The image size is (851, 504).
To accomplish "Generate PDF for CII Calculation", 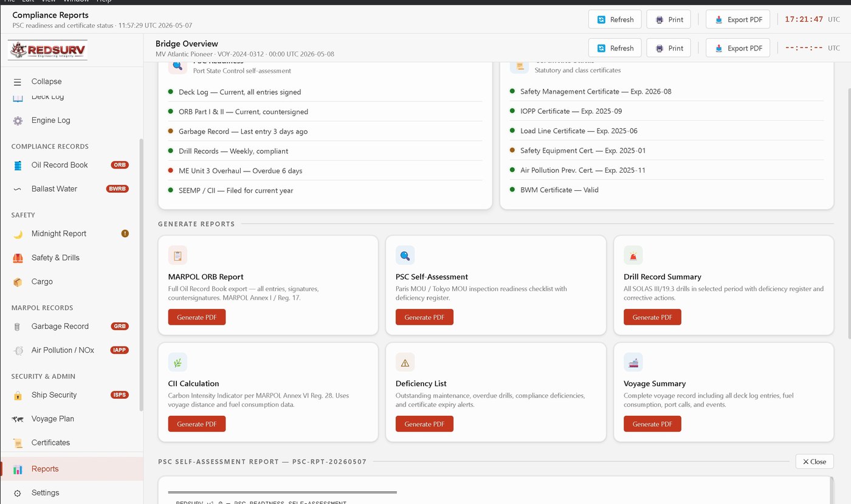I will (197, 424).
